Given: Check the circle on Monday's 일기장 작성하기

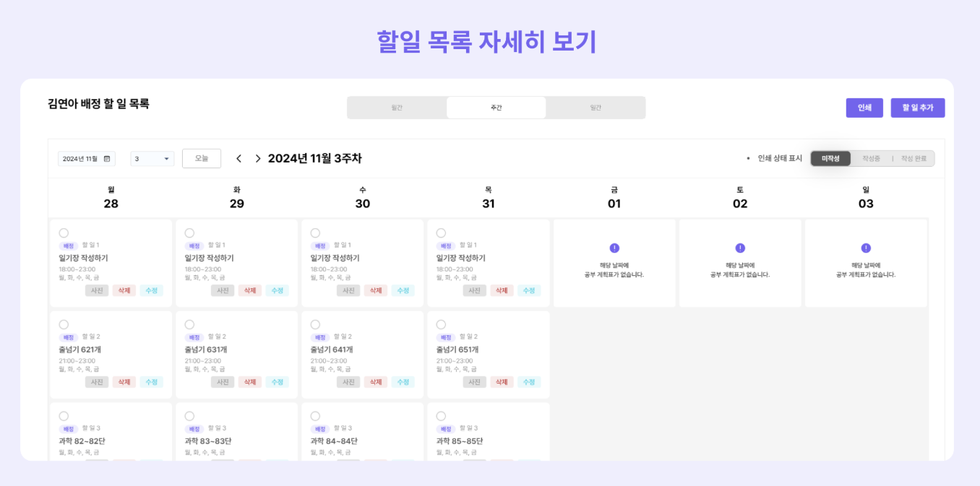Looking at the screenshot, I should point(64,233).
